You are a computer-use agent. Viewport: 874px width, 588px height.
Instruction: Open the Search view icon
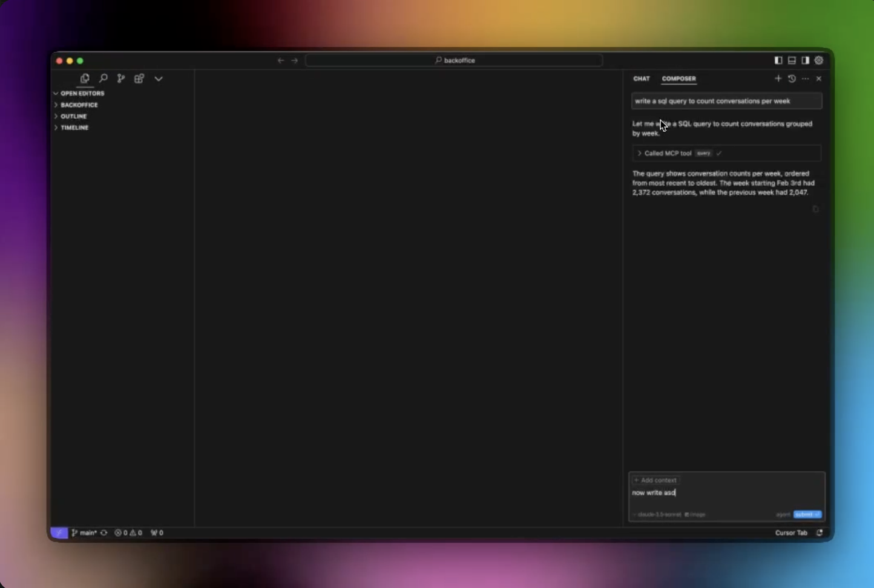(x=103, y=79)
